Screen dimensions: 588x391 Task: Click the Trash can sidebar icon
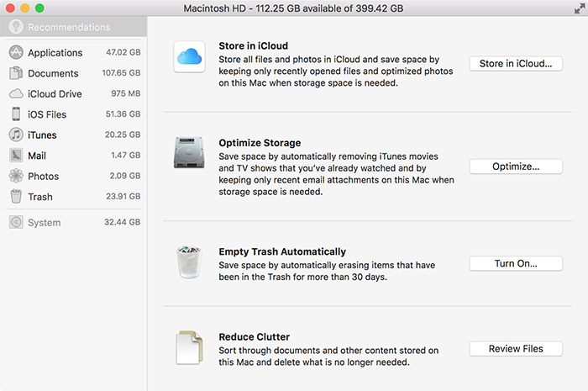(x=16, y=196)
